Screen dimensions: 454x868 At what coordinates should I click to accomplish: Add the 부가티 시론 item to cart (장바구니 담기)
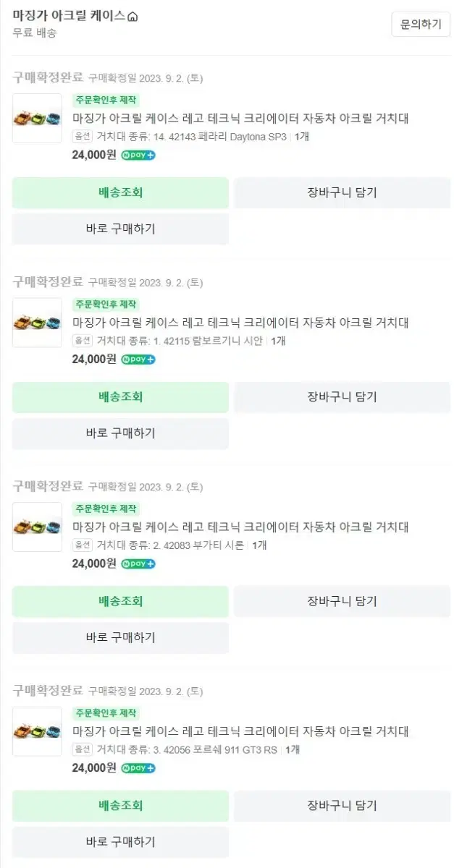click(342, 601)
